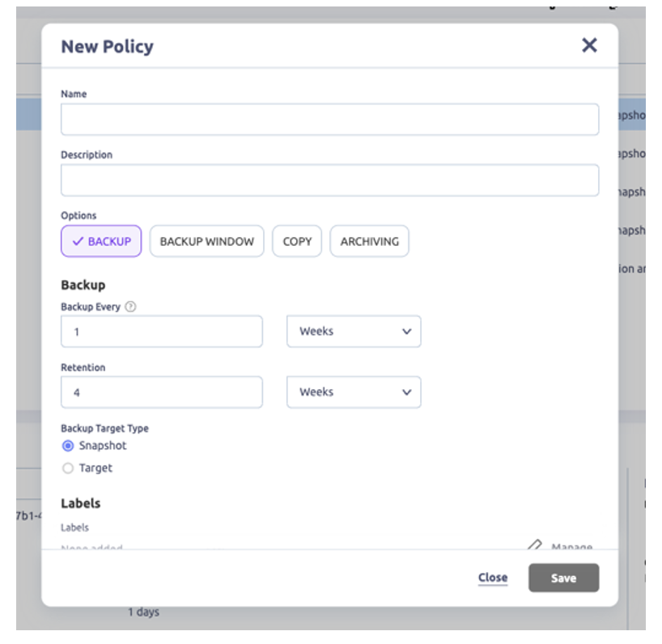Screen dimensions: 662x644
Task: Select the Target radio button
Action: pos(68,468)
